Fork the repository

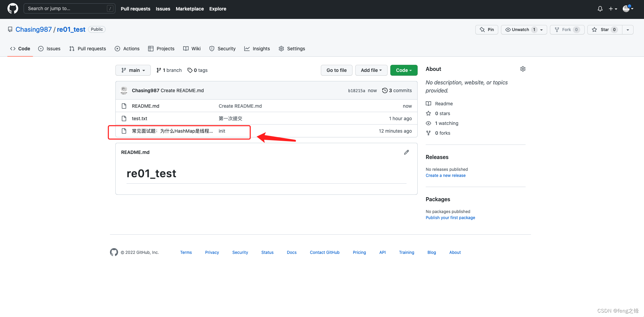pos(567,30)
